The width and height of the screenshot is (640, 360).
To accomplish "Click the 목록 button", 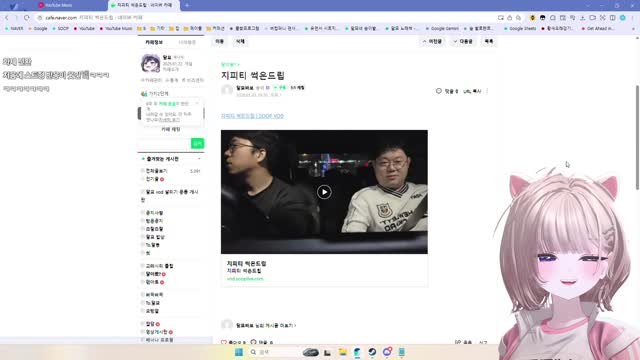I will coord(489,41).
